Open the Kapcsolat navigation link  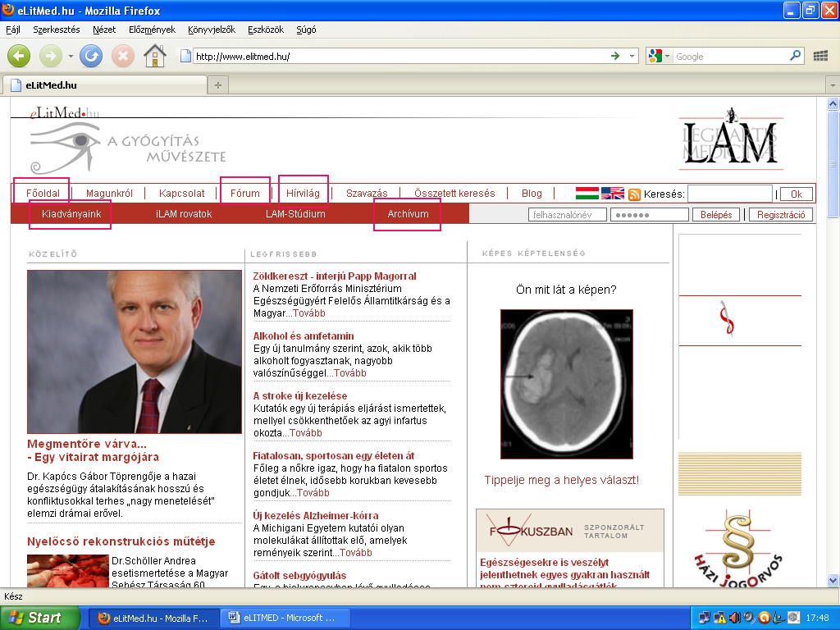tap(181, 194)
